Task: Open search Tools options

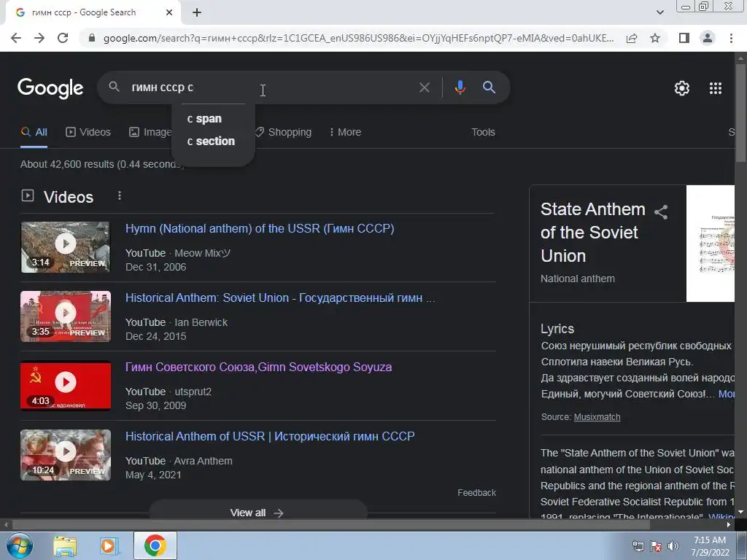Action: [483, 133]
